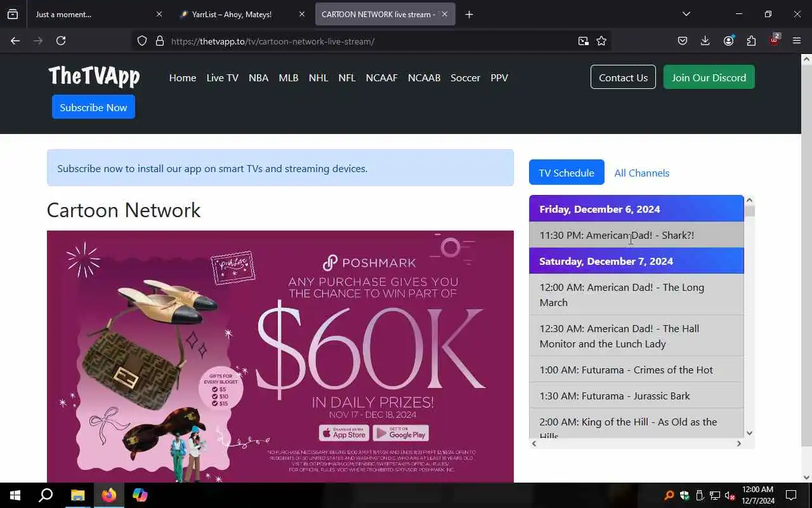812x508 pixels.
Task: Reload the current page
Action: pyautogui.click(x=61, y=41)
